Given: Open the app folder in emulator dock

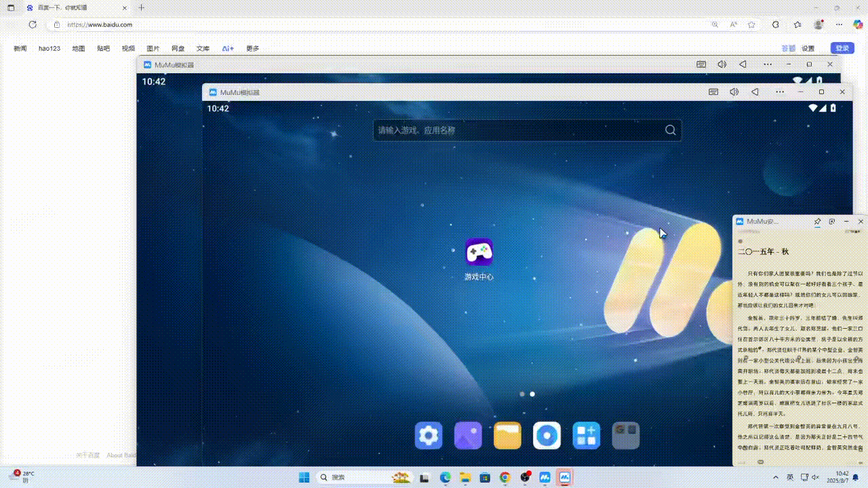Looking at the screenshot, I should (x=626, y=436).
